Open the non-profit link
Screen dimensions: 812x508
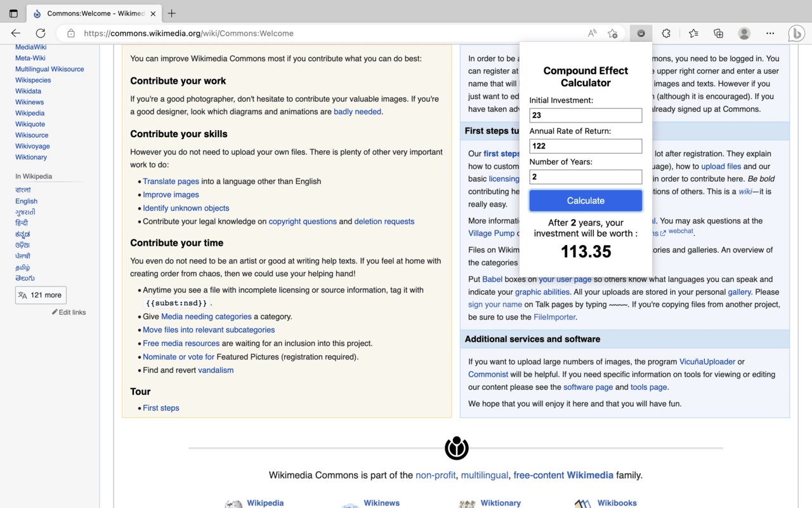[x=436, y=475]
